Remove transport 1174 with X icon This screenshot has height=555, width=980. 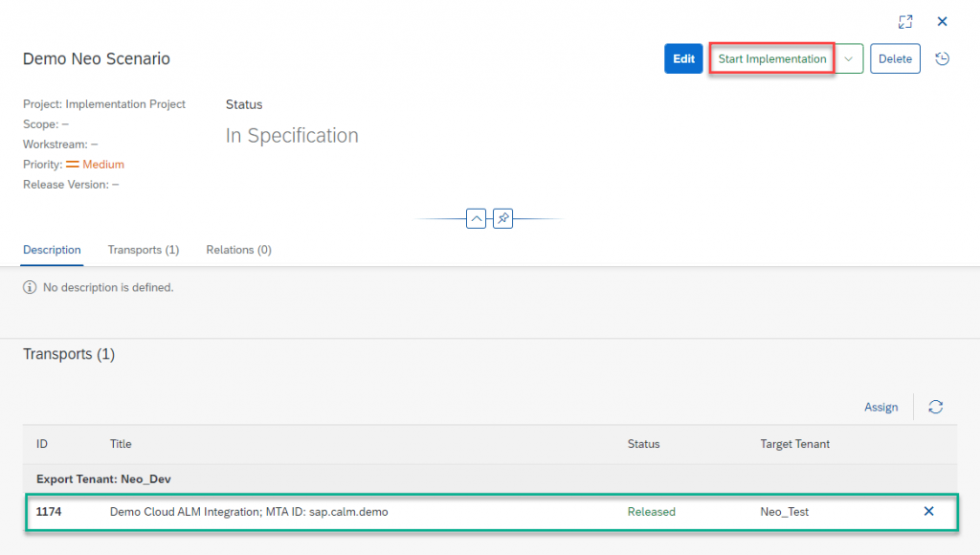point(928,511)
